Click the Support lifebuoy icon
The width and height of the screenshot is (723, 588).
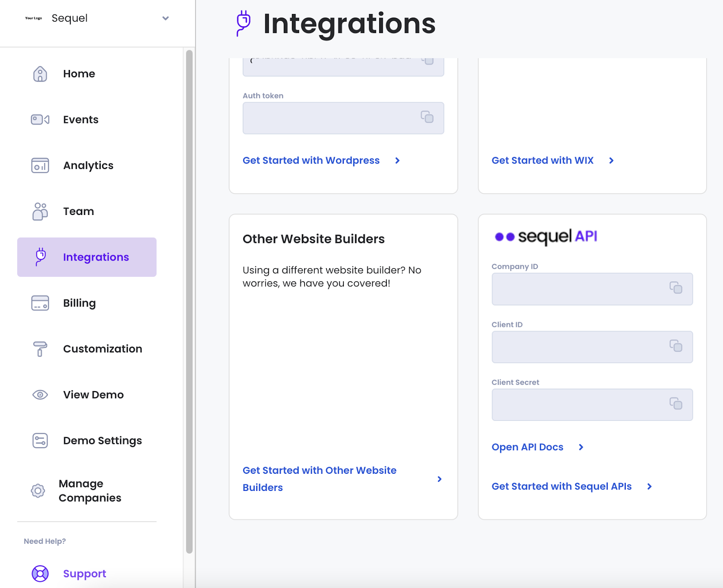[40, 574]
